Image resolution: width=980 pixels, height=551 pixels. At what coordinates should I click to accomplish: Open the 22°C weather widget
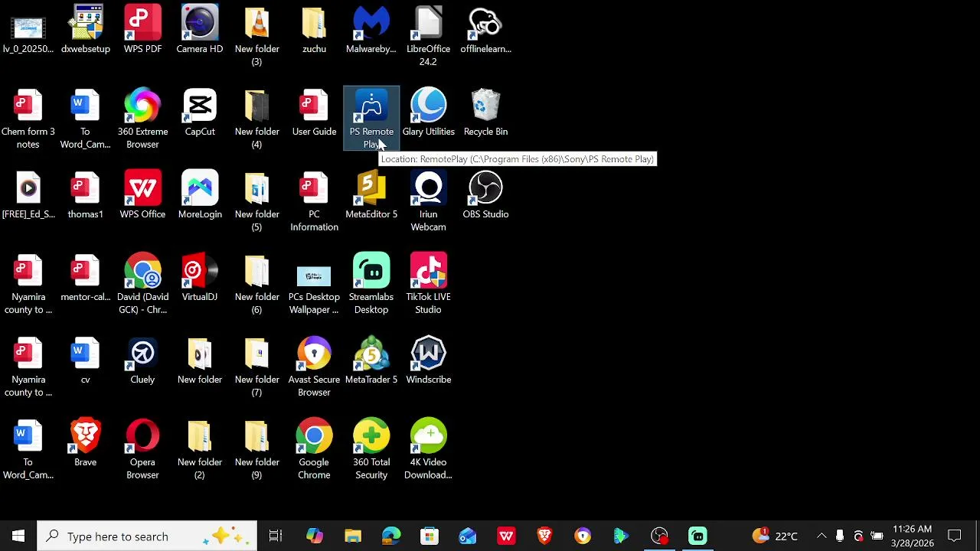pyautogui.click(x=775, y=536)
